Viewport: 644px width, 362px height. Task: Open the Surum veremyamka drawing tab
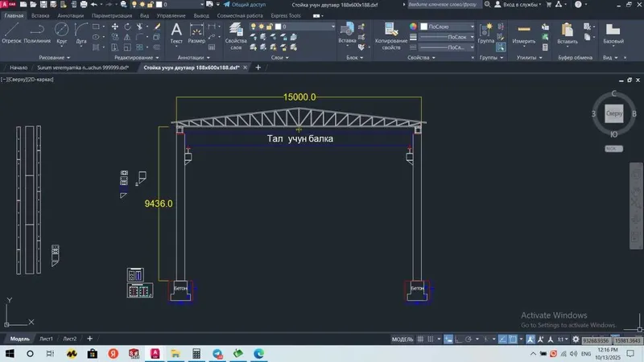point(83,68)
